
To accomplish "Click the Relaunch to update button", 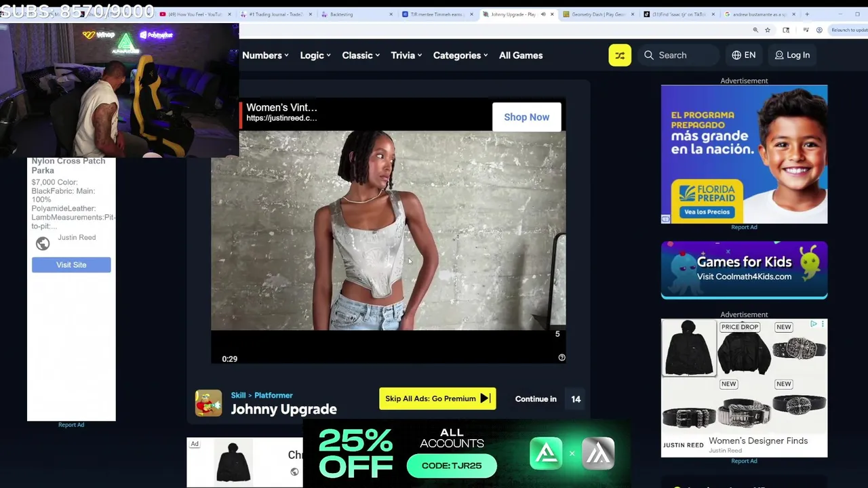I will tap(848, 30).
